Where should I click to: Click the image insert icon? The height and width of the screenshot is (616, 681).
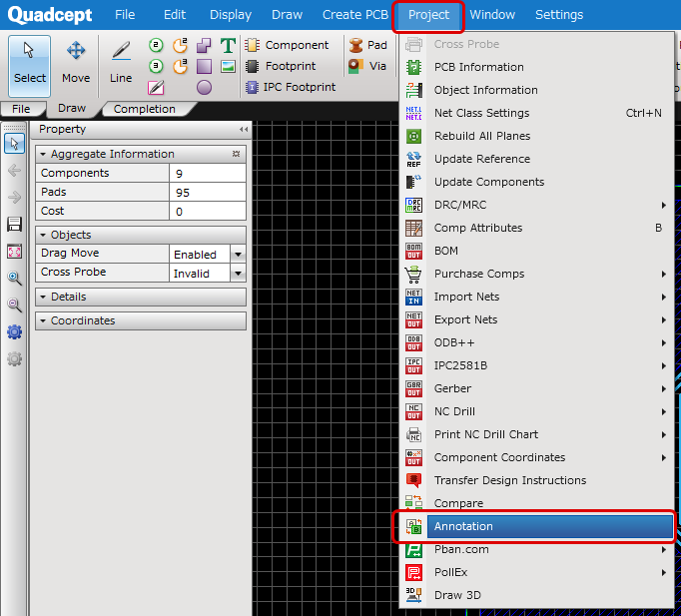tap(228, 66)
